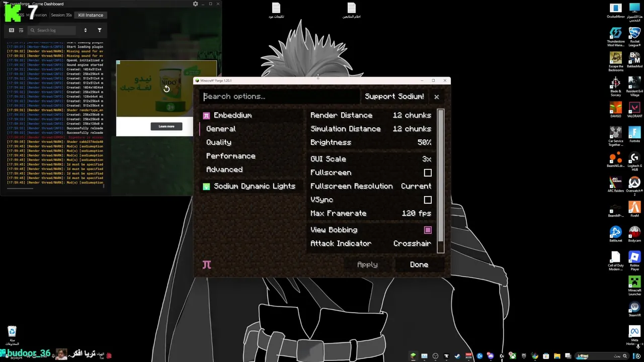
Task: Open Fortnite desktop shortcut
Action: pos(634,135)
